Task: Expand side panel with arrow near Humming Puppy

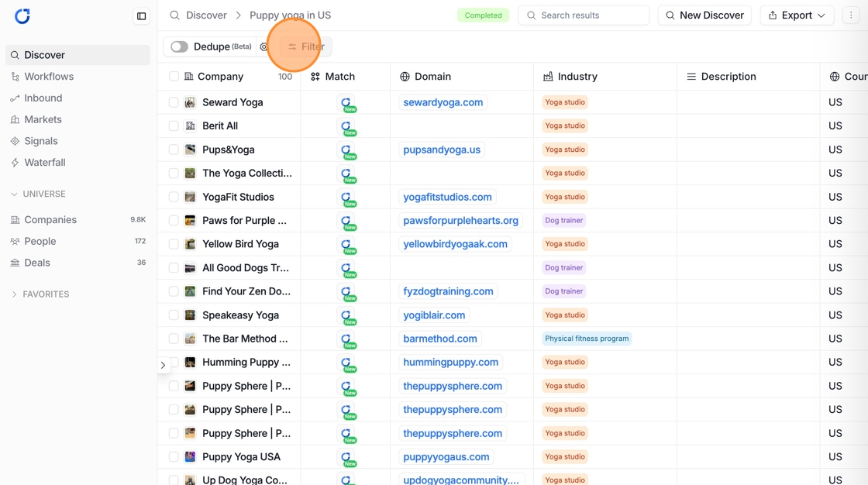Action: click(163, 365)
